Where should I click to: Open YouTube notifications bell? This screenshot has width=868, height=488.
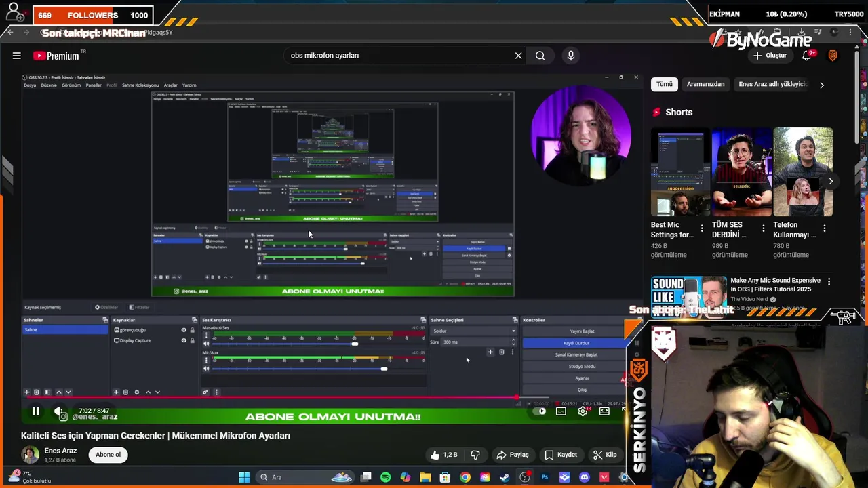tap(806, 56)
